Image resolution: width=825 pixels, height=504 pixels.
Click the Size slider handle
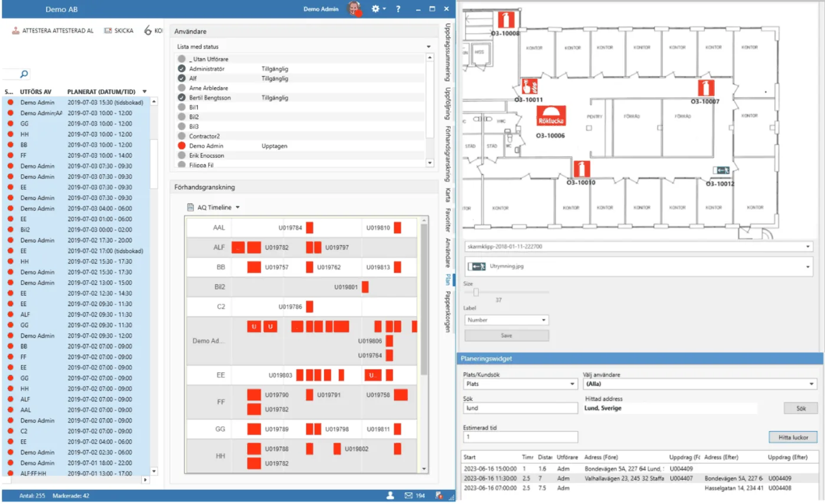[476, 292]
